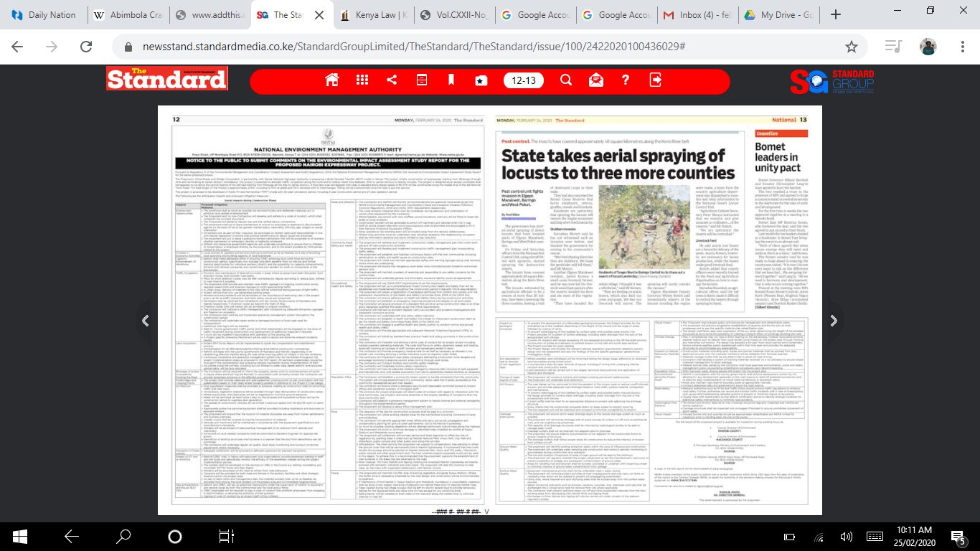Open the Chrome profile avatar
Viewport: 980px width, 551px height.
pos(928,47)
